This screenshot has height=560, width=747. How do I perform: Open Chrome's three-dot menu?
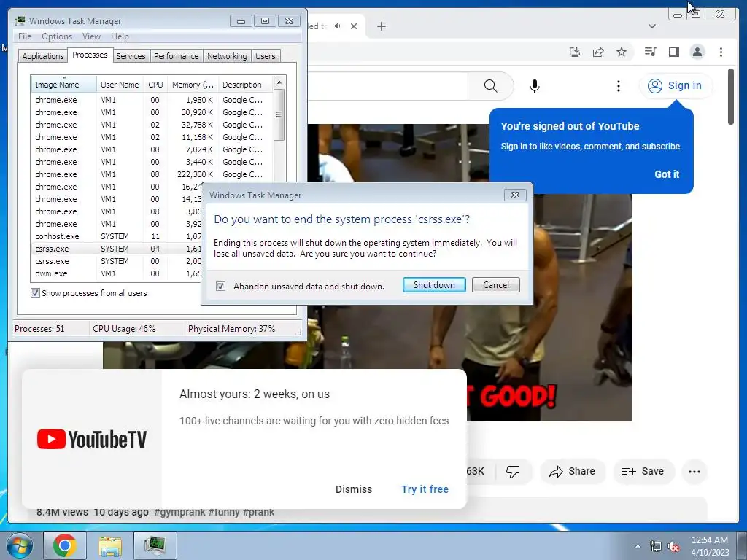coord(721,52)
